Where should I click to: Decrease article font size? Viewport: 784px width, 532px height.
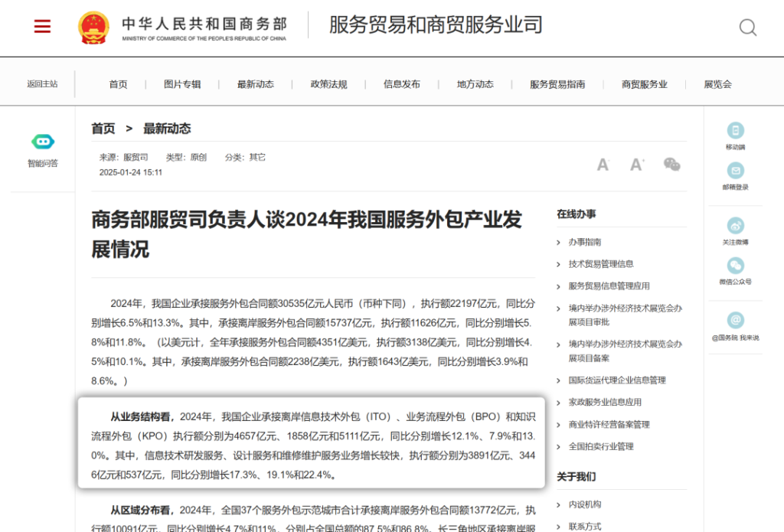click(x=603, y=165)
